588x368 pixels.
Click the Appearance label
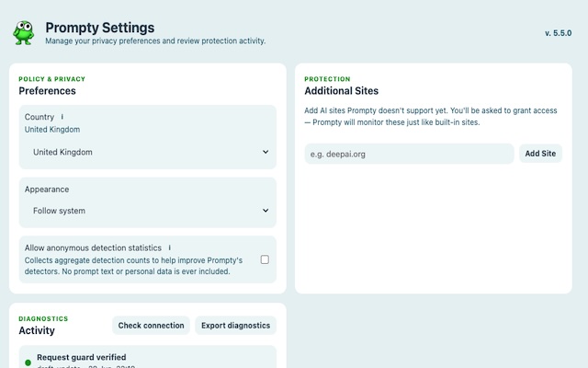47,190
